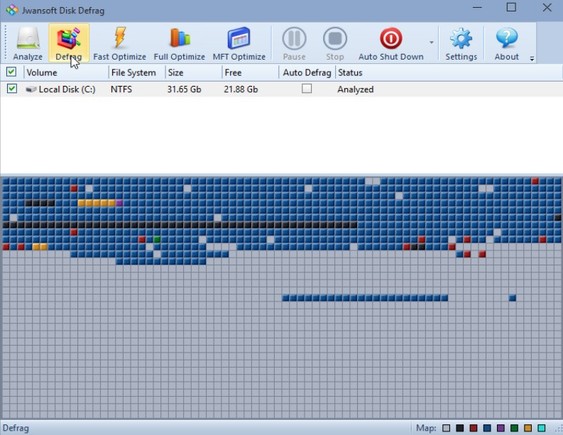Enable Auto Defrag for Local Disk (C:)

(307, 88)
